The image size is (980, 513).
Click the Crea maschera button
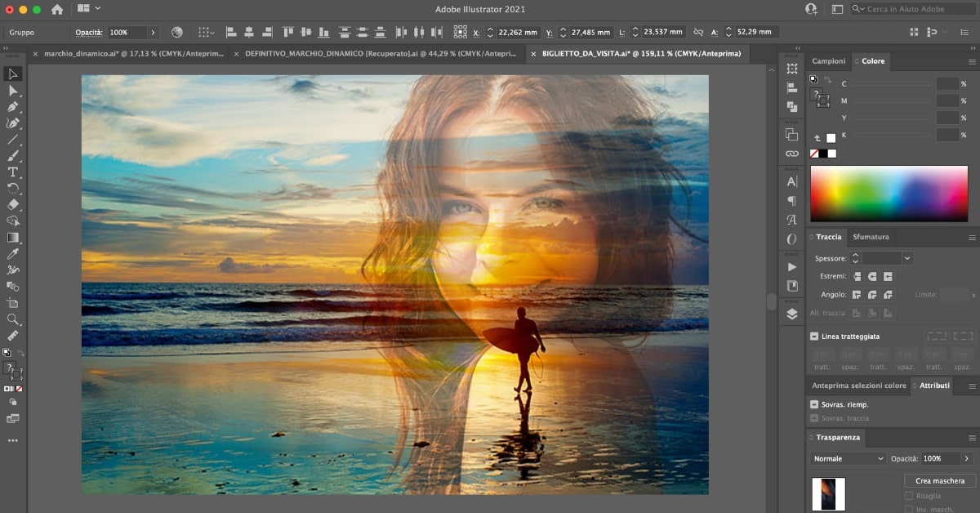[x=940, y=480]
